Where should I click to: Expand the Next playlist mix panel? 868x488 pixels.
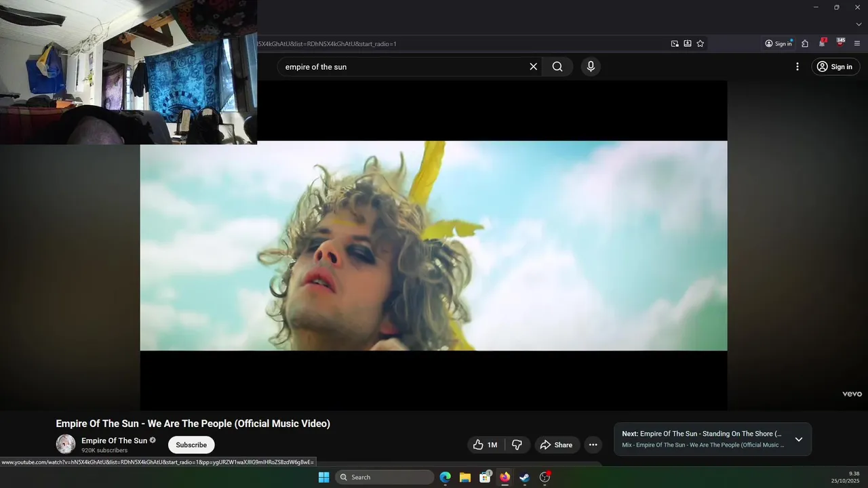tap(799, 439)
